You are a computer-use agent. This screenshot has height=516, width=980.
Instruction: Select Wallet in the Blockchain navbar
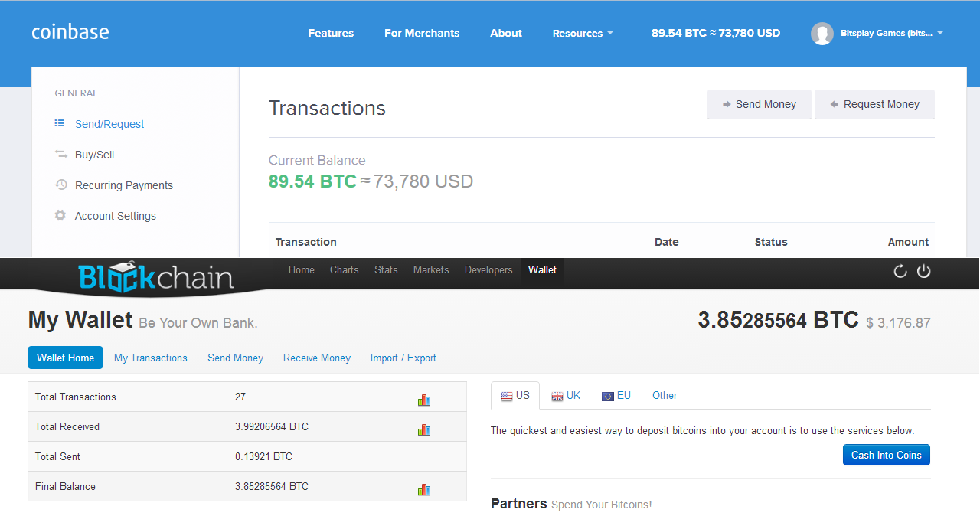coord(542,269)
